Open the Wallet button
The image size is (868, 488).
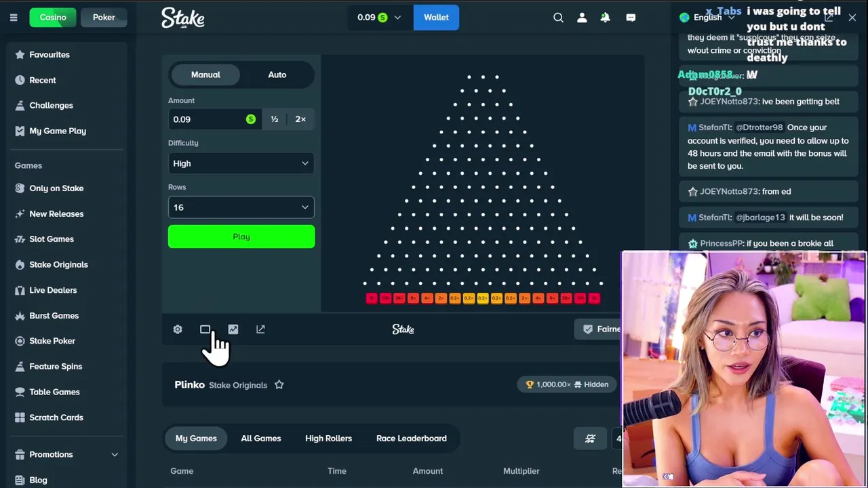(x=436, y=18)
